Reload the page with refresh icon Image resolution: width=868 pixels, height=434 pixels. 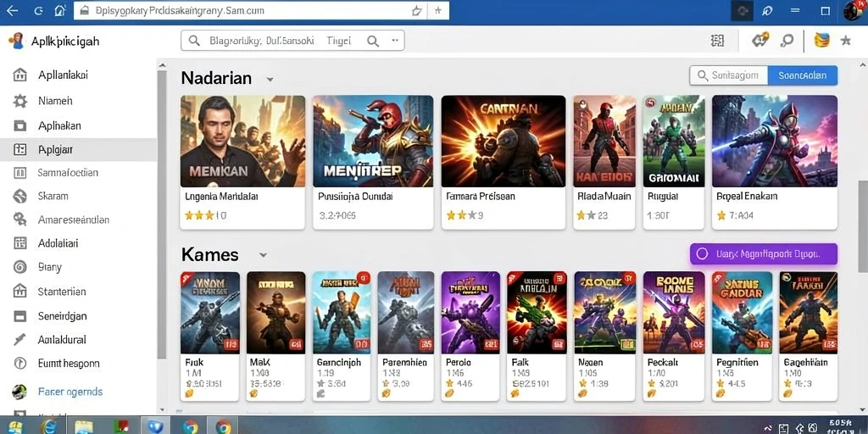(x=38, y=10)
